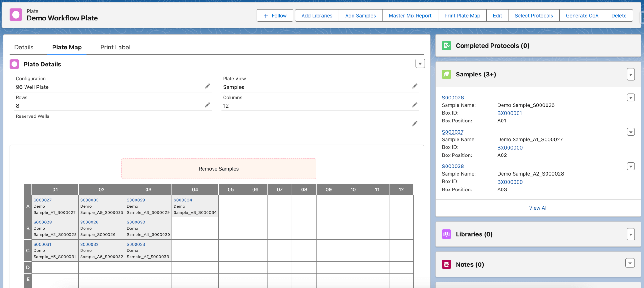Open actions dropdown for sample S000027
644x288 pixels.
coord(631,132)
